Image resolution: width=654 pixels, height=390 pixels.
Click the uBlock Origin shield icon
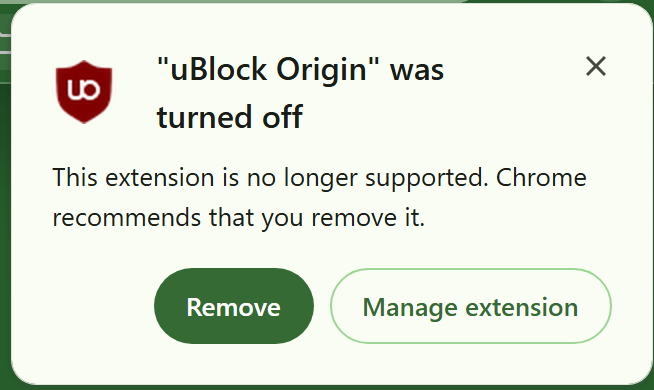pyautogui.click(x=84, y=92)
